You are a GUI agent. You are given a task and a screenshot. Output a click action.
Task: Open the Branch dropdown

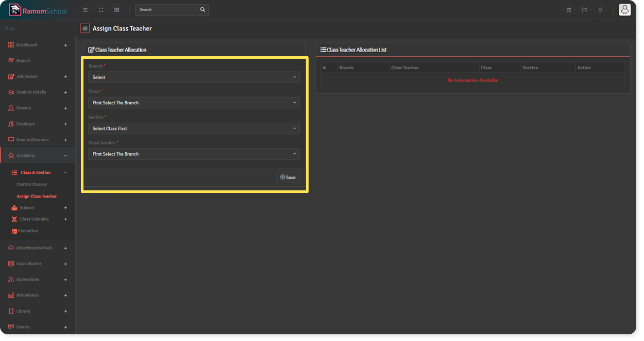pyautogui.click(x=194, y=77)
